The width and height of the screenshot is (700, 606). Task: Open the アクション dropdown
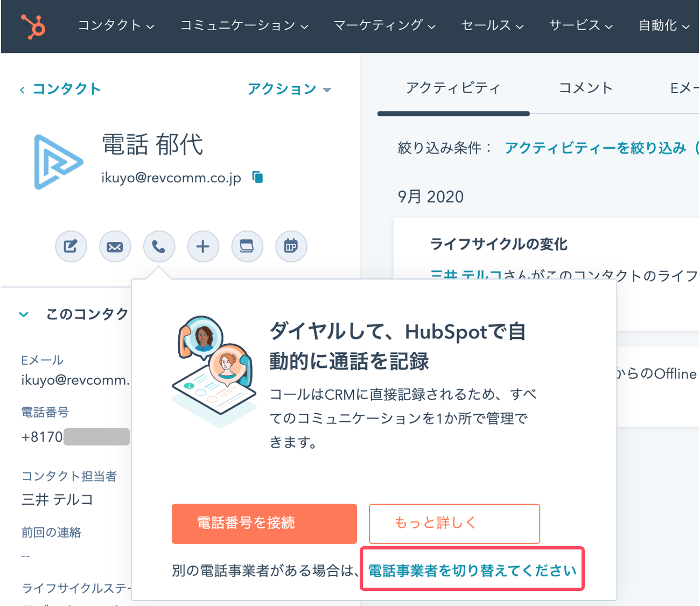click(289, 89)
